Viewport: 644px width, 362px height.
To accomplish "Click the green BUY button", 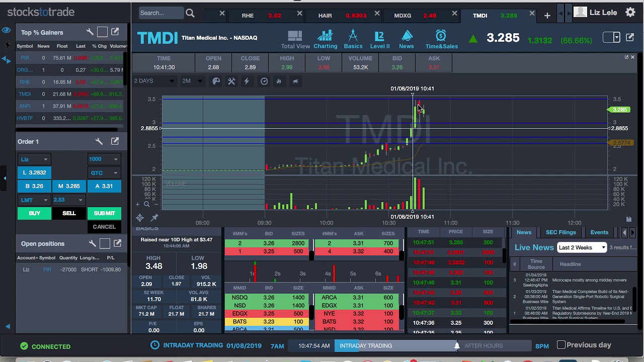I will 34,213.
